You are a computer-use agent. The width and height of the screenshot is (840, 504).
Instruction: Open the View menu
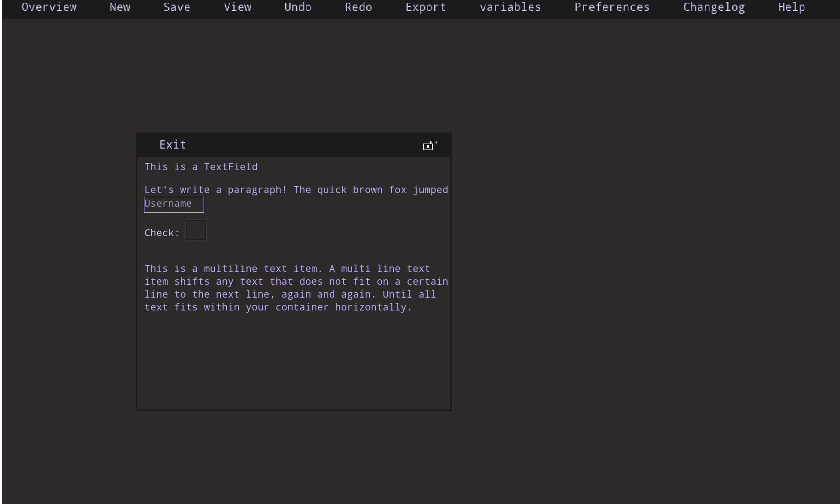point(238,7)
